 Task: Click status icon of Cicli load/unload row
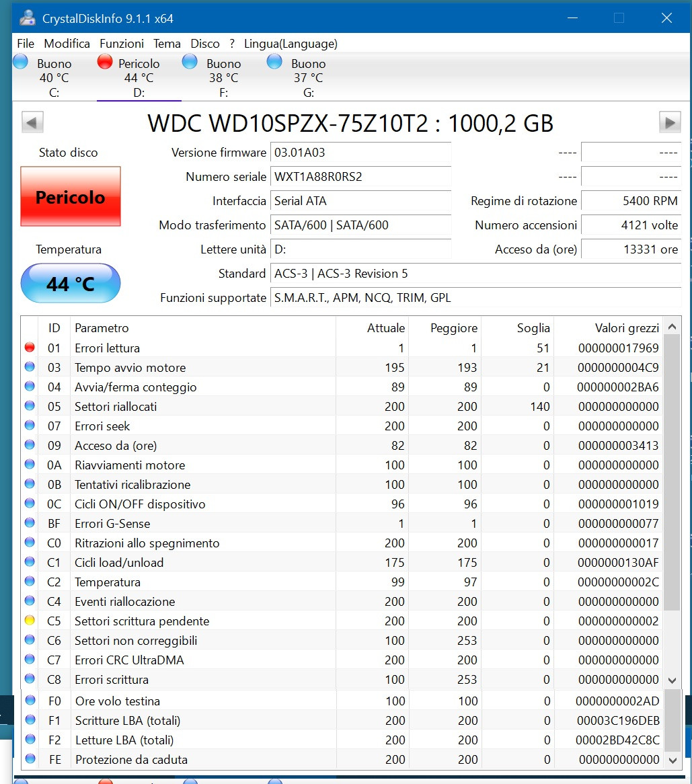tap(30, 561)
